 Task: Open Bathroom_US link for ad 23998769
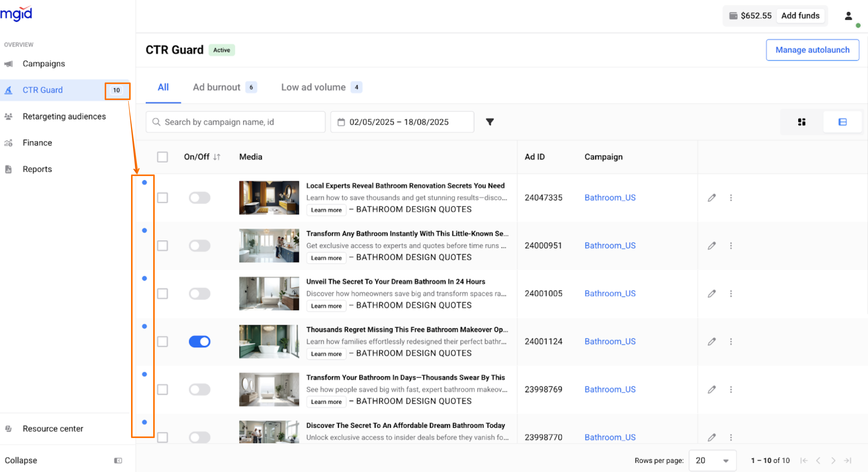(x=610, y=390)
